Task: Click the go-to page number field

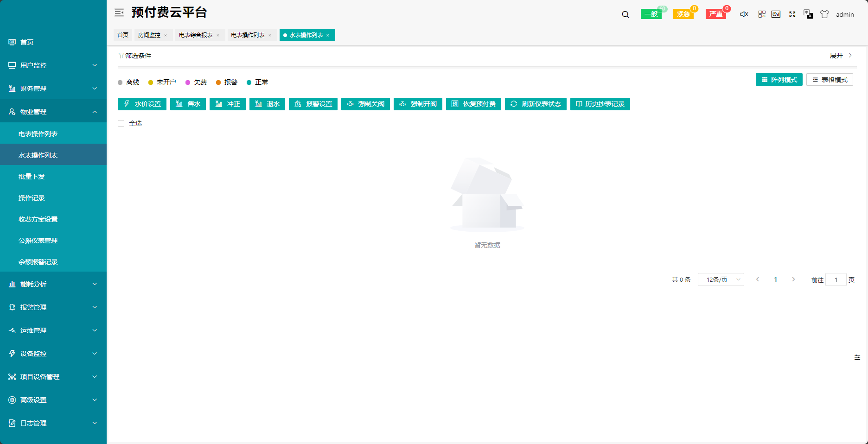Action: [836, 280]
